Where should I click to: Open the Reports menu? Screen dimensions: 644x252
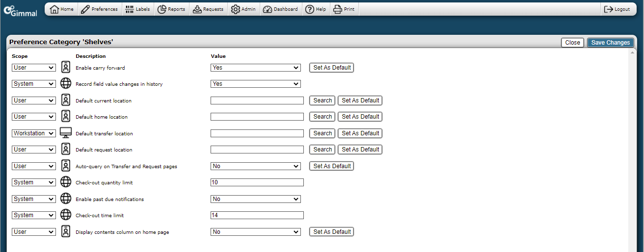171,9
